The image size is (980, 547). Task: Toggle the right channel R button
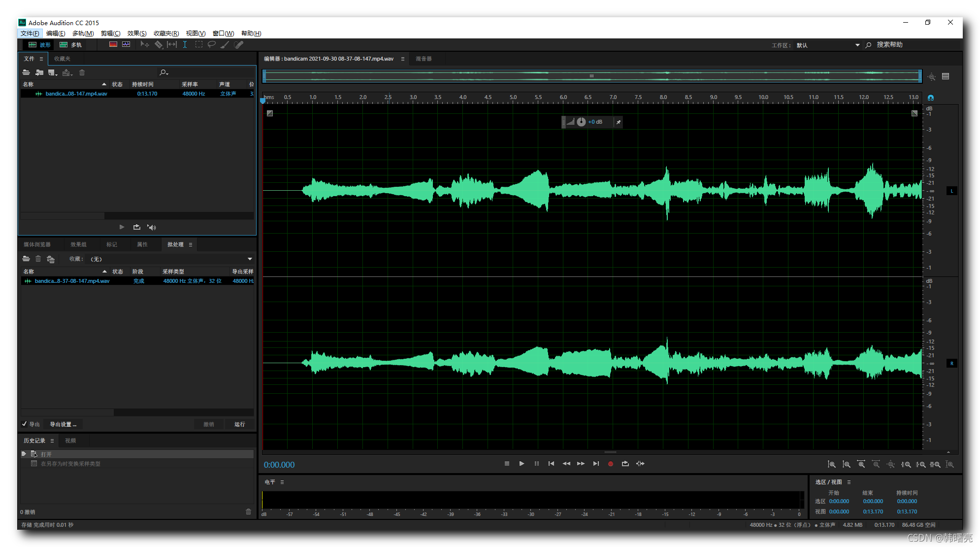tap(951, 364)
